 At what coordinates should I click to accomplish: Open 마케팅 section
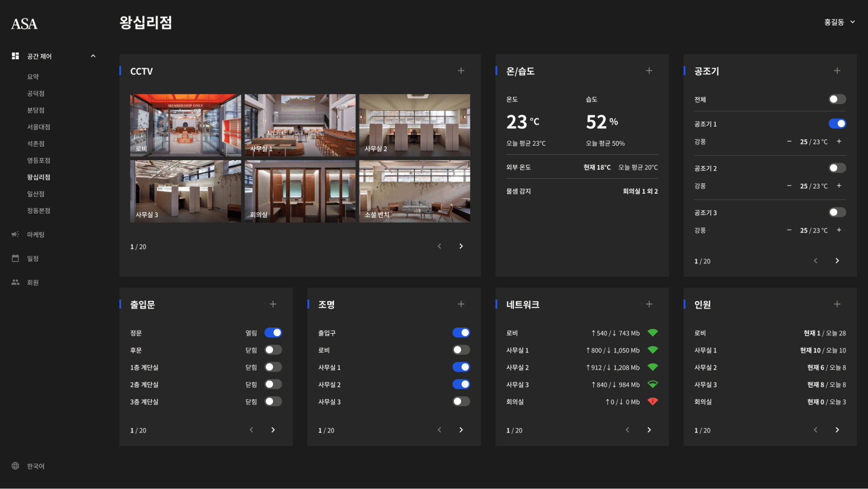pos(36,234)
